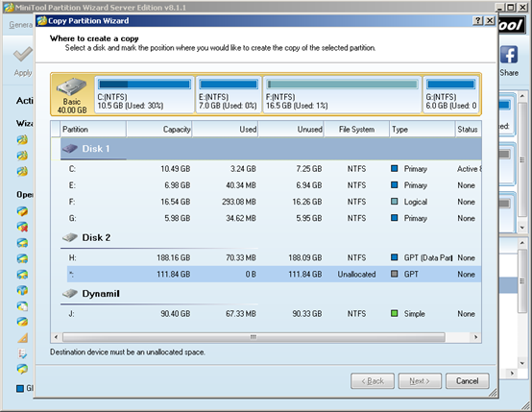Close the Copy Partition Wizard dialog

(490, 21)
